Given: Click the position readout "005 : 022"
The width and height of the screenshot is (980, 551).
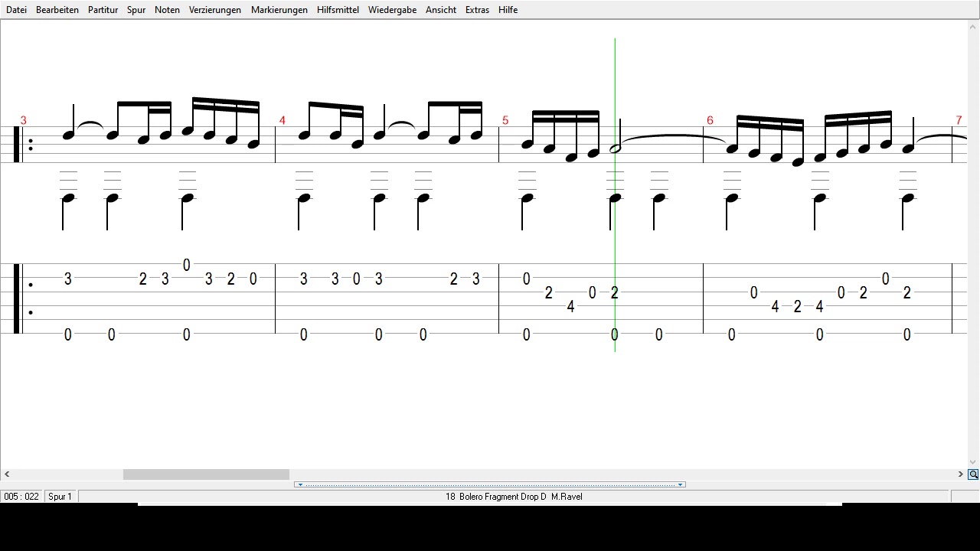Looking at the screenshot, I should tap(21, 497).
